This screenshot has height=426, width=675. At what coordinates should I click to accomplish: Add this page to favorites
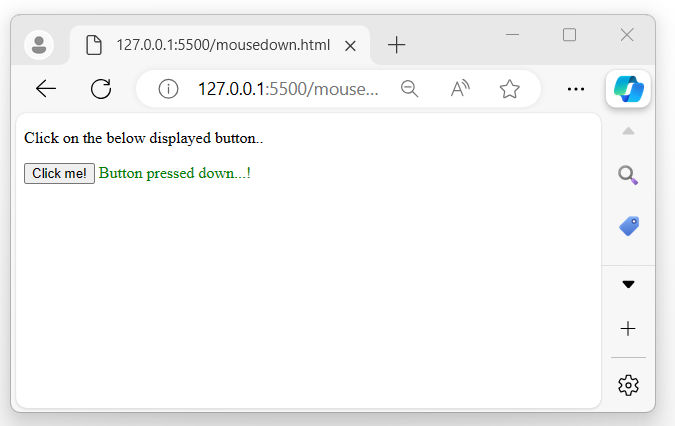pos(510,89)
